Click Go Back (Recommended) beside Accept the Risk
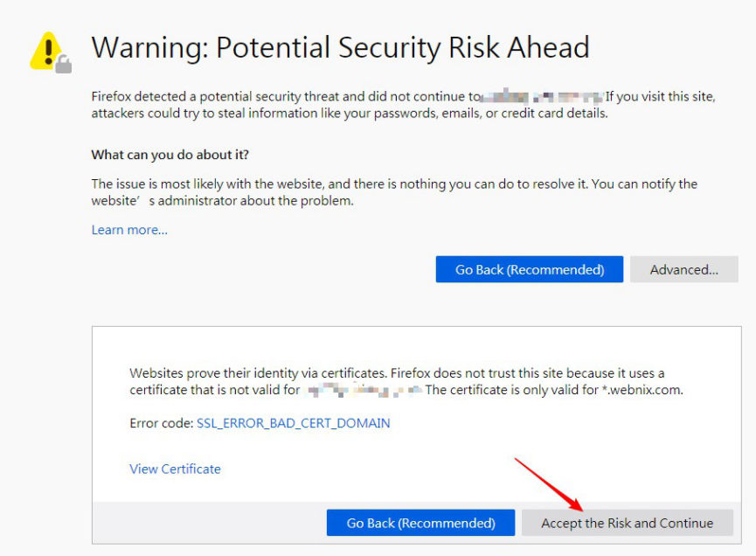 (420, 523)
